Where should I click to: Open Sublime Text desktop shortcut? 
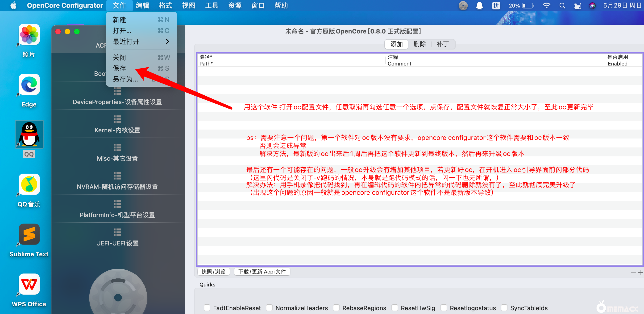pos(29,235)
